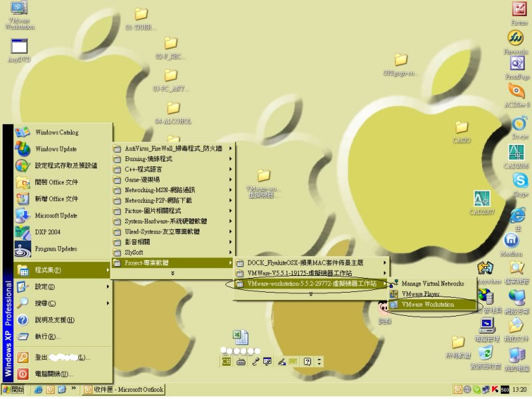Open Manage Virtual Networks menu entry

coord(432,283)
